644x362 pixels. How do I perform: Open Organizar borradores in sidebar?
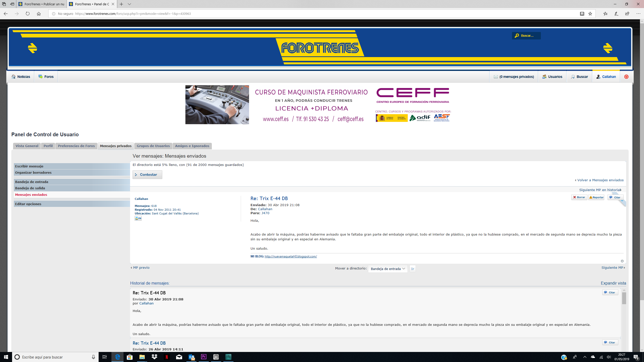(x=72, y=172)
